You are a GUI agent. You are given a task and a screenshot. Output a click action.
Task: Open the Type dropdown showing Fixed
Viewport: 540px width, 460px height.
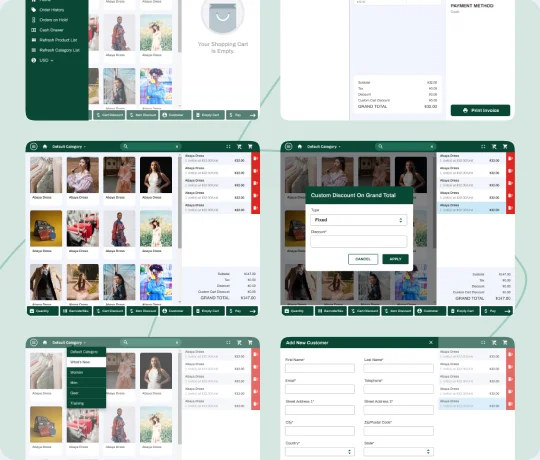click(359, 220)
